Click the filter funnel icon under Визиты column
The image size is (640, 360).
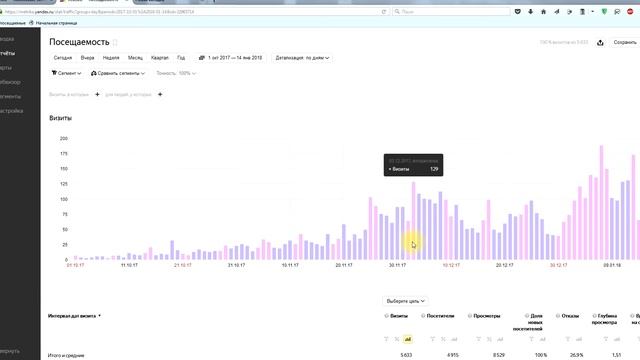tap(386, 339)
